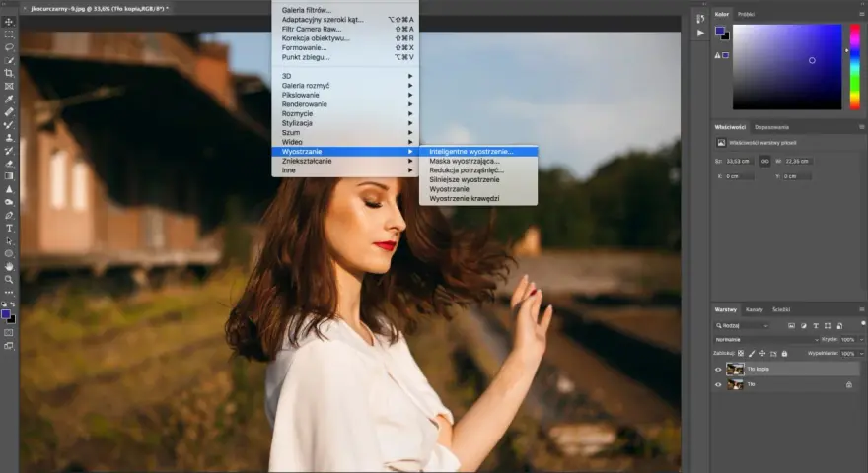Select the Path Selection tool
Viewport: 868px width, 473px height.
point(9,241)
